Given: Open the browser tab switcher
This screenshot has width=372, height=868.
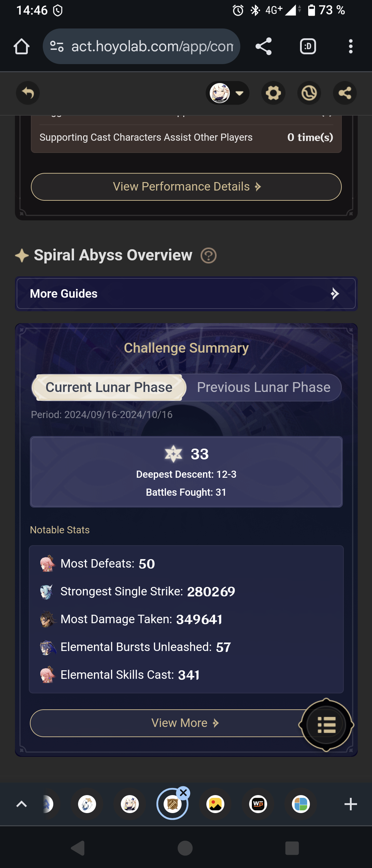Looking at the screenshot, I should (x=308, y=46).
